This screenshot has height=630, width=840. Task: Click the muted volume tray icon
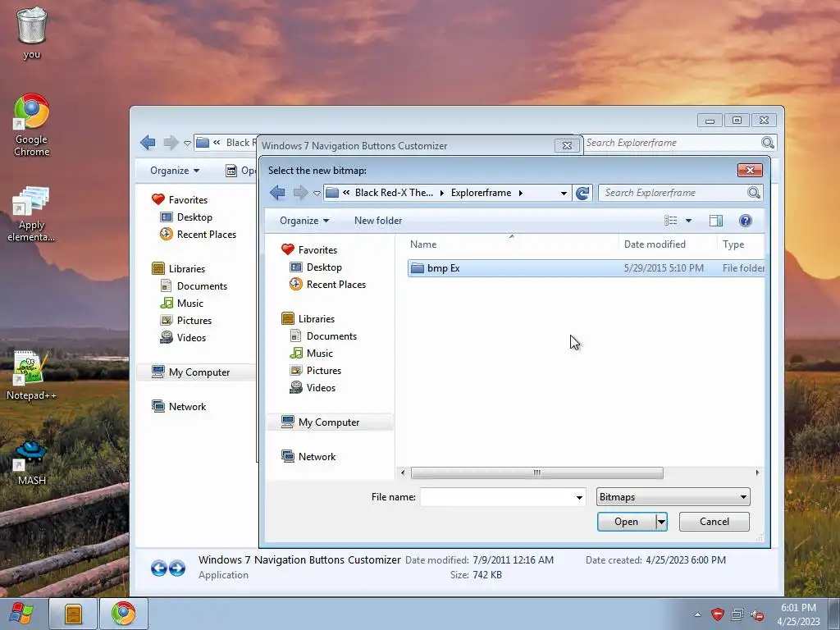pyautogui.click(x=757, y=614)
